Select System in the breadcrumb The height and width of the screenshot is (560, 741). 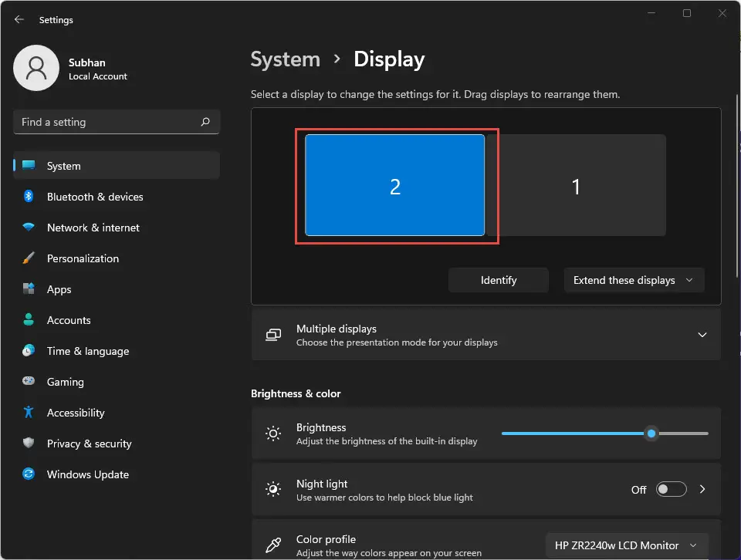pos(285,59)
